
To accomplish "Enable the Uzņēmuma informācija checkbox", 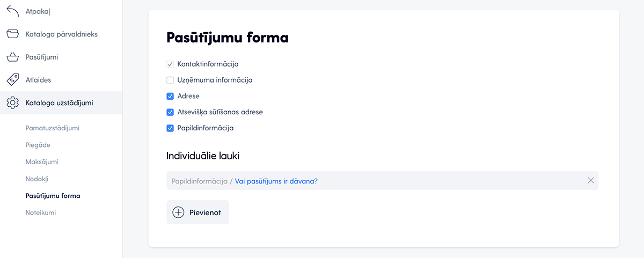I will [170, 80].
